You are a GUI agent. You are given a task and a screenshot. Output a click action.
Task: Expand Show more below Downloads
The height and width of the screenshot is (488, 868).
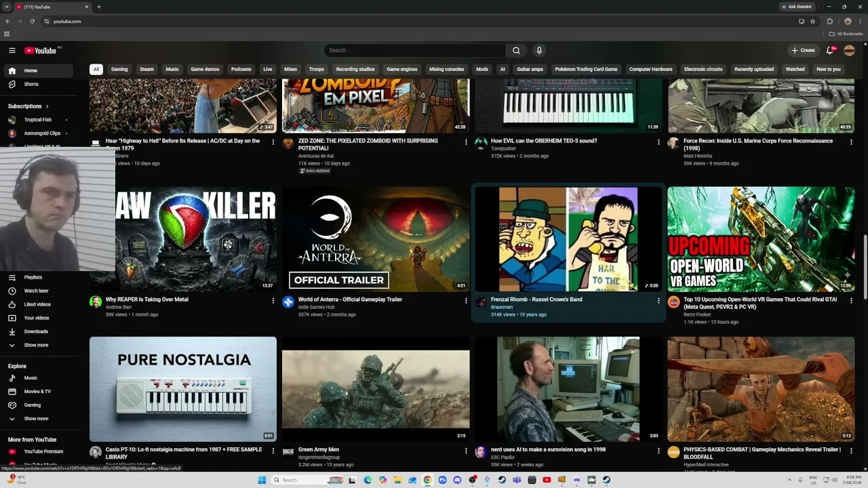pos(39,345)
